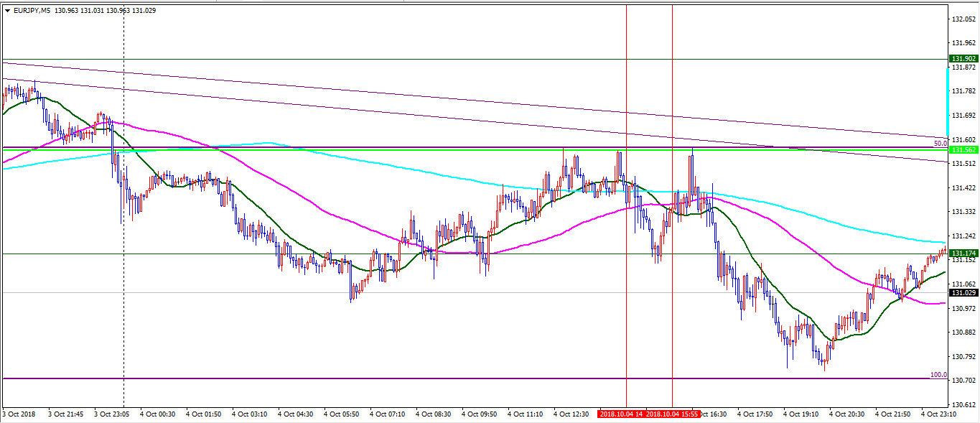The height and width of the screenshot is (423, 980).
Task: Click the black 131.029 current price label
Action: pos(963,293)
